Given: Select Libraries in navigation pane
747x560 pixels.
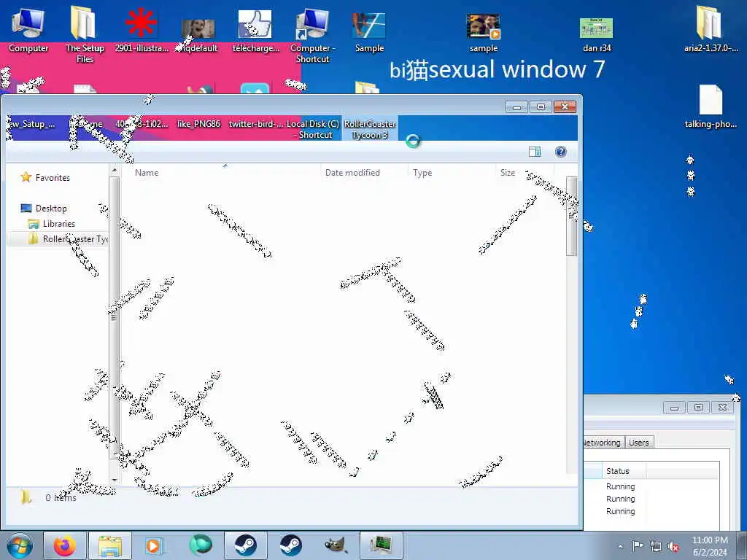Looking at the screenshot, I should (52, 223).
